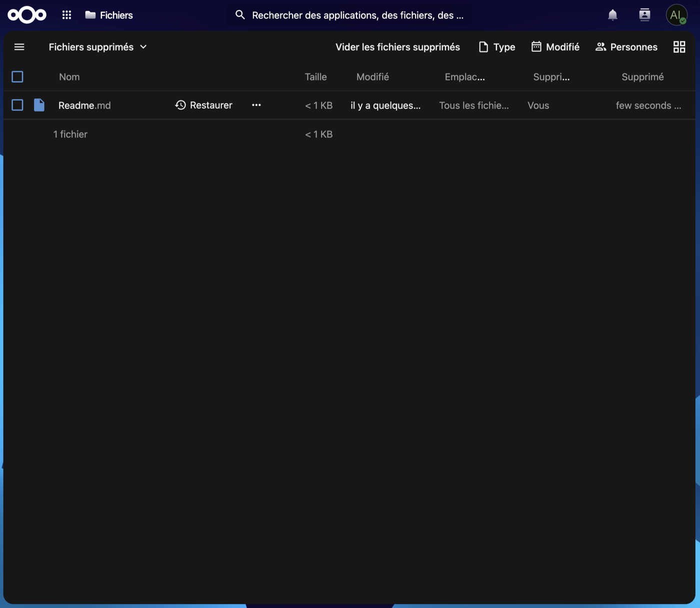Open the Personnes filter
700x608 pixels.
pyautogui.click(x=626, y=47)
